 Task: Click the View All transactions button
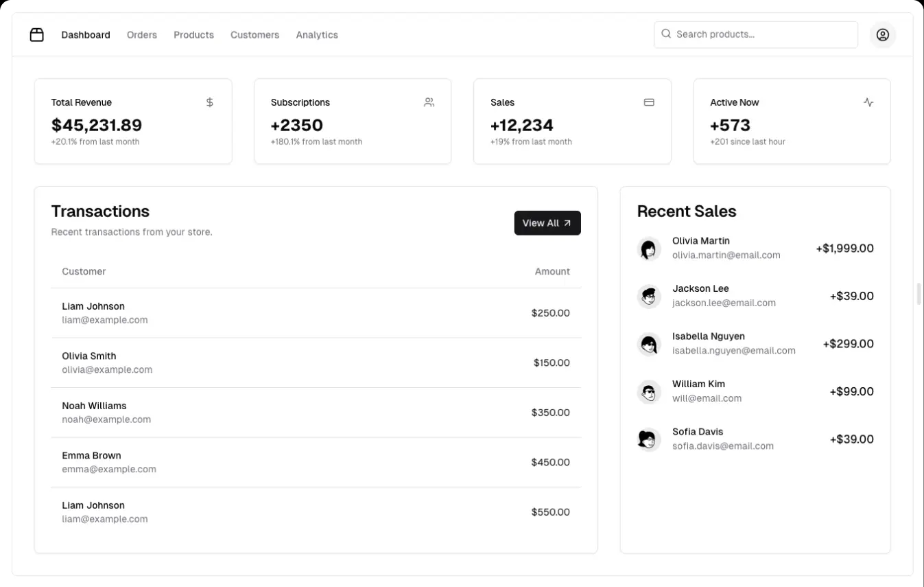point(547,223)
